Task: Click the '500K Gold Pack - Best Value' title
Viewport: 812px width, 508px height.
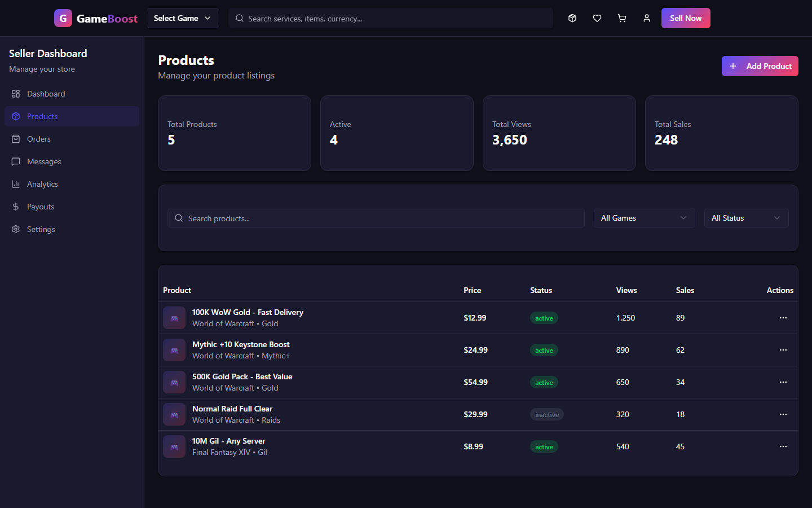Action: click(x=242, y=376)
